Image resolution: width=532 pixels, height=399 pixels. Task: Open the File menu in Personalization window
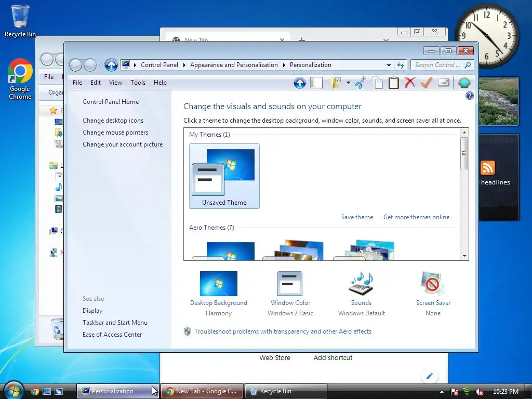click(x=77, y=83)
